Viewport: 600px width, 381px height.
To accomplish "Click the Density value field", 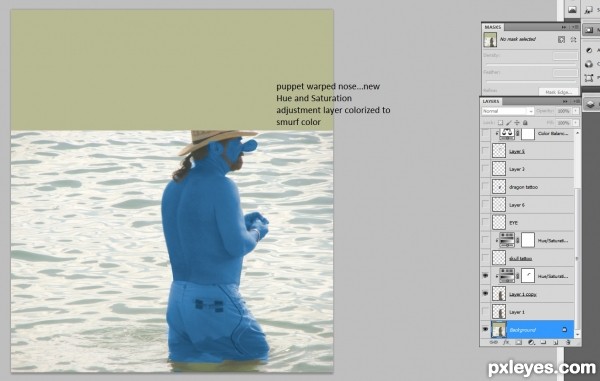I will [x=566, y=56].
